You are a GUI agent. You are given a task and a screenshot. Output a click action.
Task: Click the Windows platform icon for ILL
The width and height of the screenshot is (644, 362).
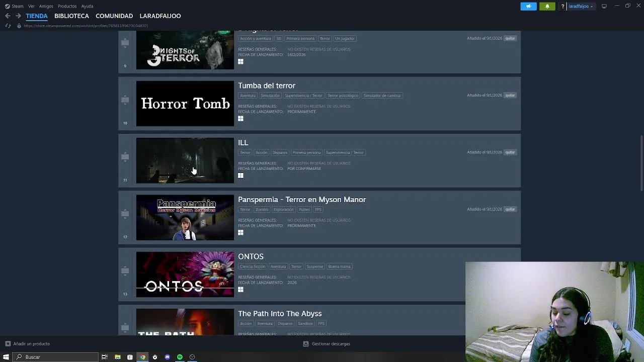[x=240, y=175]
